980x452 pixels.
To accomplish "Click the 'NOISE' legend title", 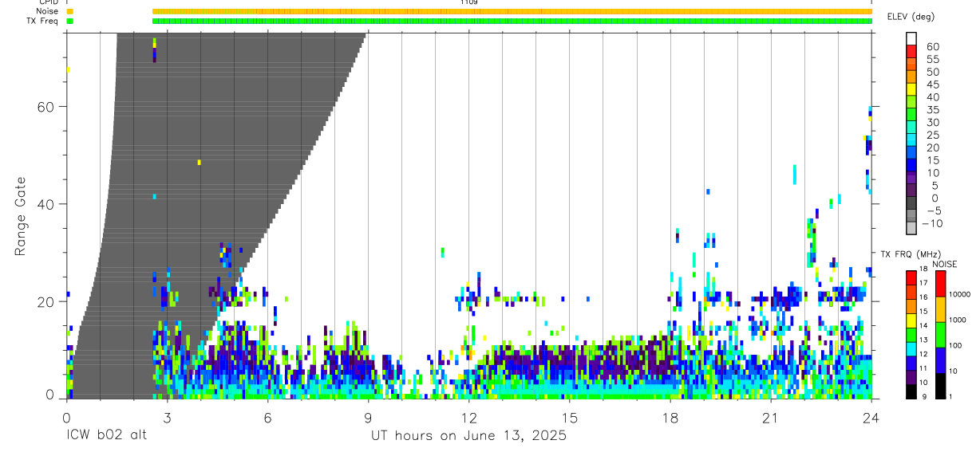I will point(944,265).
